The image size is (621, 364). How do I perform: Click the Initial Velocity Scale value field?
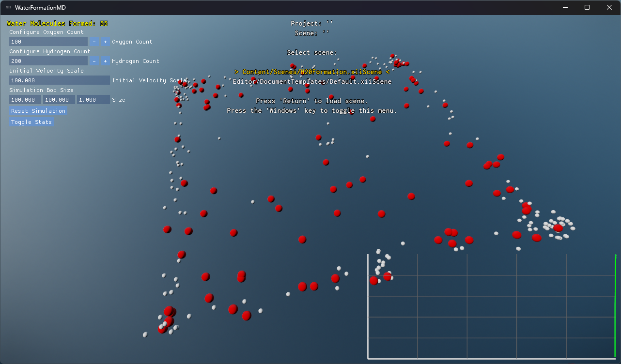click(59, 80)
